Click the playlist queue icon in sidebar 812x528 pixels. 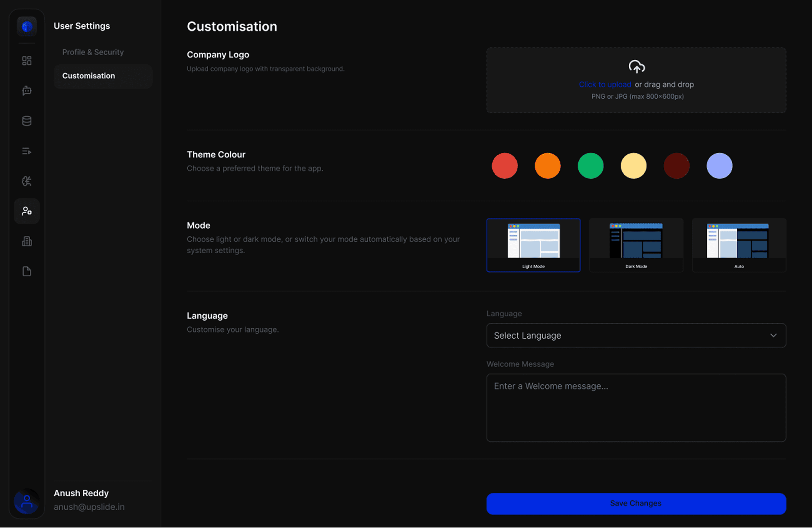point(27,151)
